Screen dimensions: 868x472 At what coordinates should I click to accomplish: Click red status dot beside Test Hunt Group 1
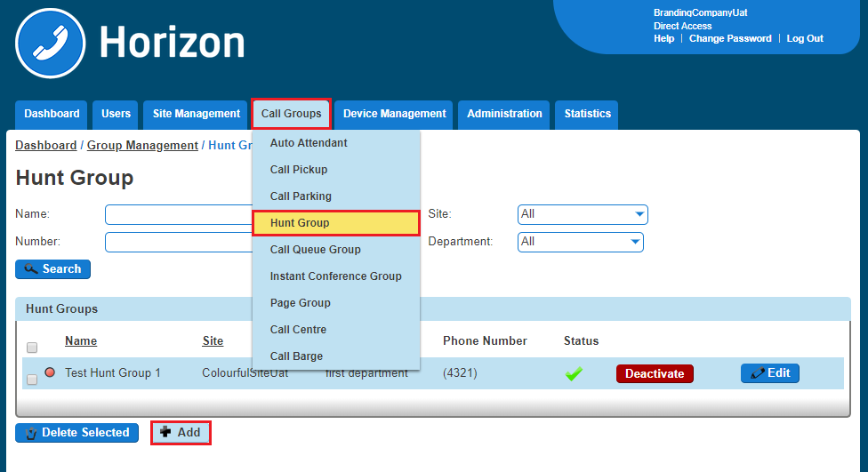[x=50, y=372]
